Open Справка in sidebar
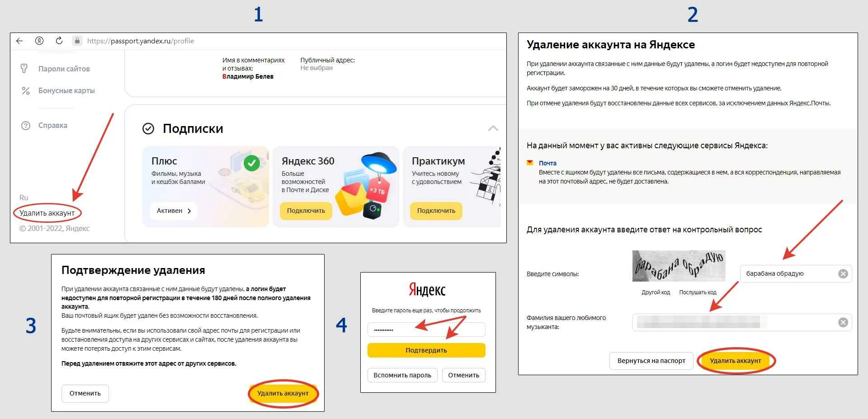 coord(52,125)
